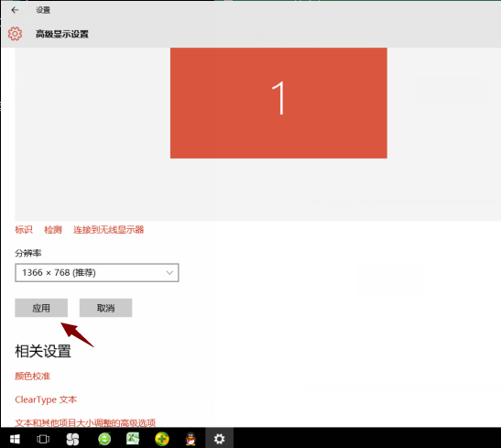Viewport: 501px width, 448px height.
Task: Open ClearType 文本 link
Action: [46, 399]
